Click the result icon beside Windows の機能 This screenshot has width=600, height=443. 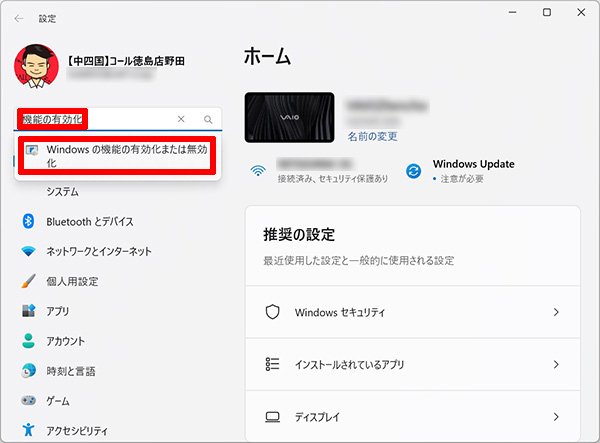coord(32,150)
